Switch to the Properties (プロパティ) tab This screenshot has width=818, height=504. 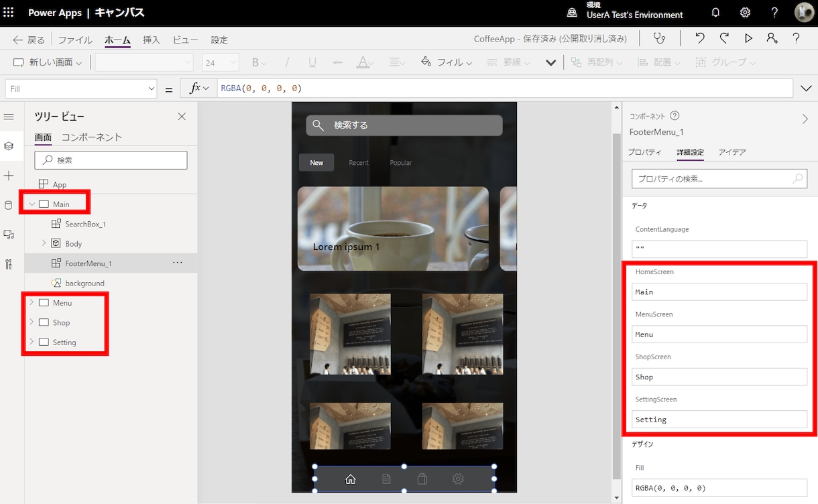tap(644, 152)
